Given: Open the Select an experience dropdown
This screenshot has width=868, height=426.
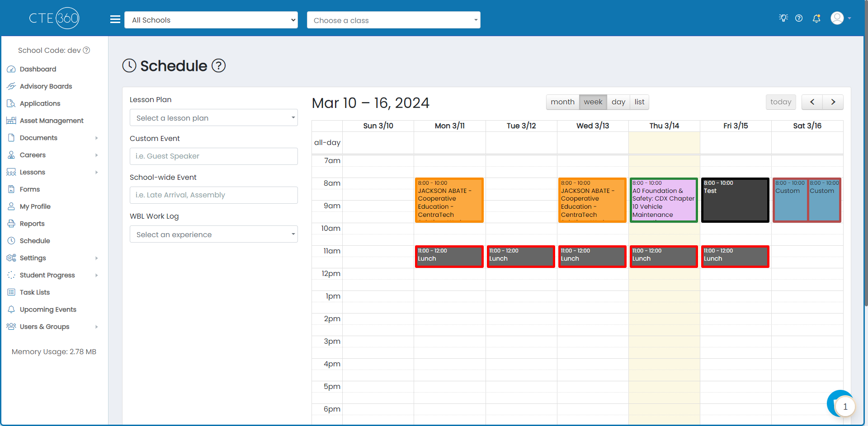Looking at the screenshot, I should [214, 234].
